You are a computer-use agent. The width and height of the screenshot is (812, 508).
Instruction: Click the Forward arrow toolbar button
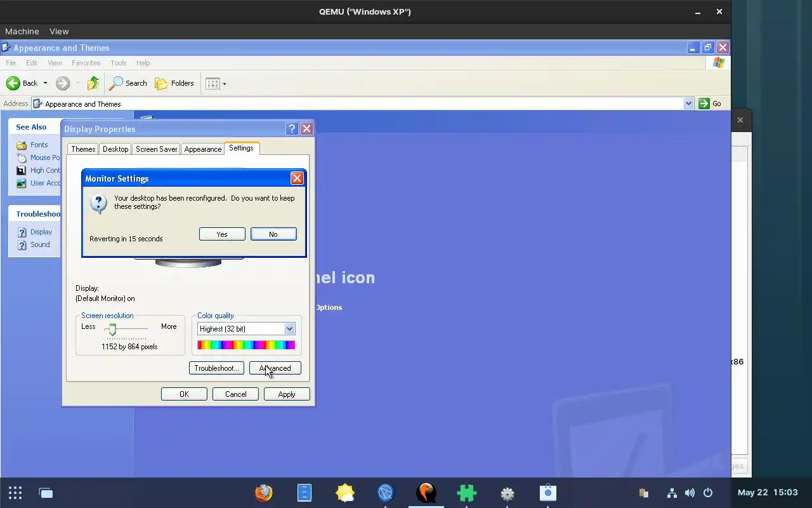pos(62,83)
